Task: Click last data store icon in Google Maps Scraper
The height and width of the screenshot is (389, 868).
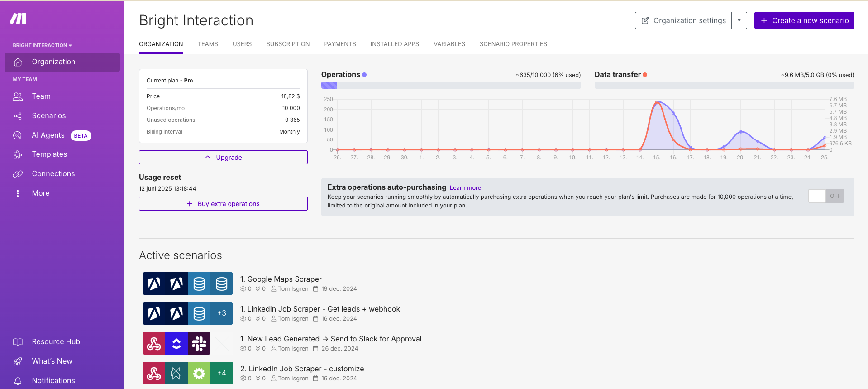Action: pos(222,283)
